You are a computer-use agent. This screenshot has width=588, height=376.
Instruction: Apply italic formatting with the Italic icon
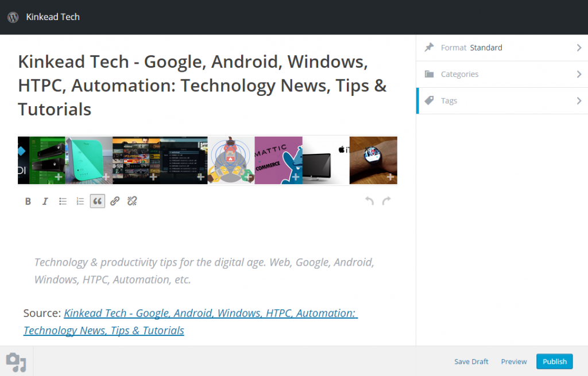point(45,201)
